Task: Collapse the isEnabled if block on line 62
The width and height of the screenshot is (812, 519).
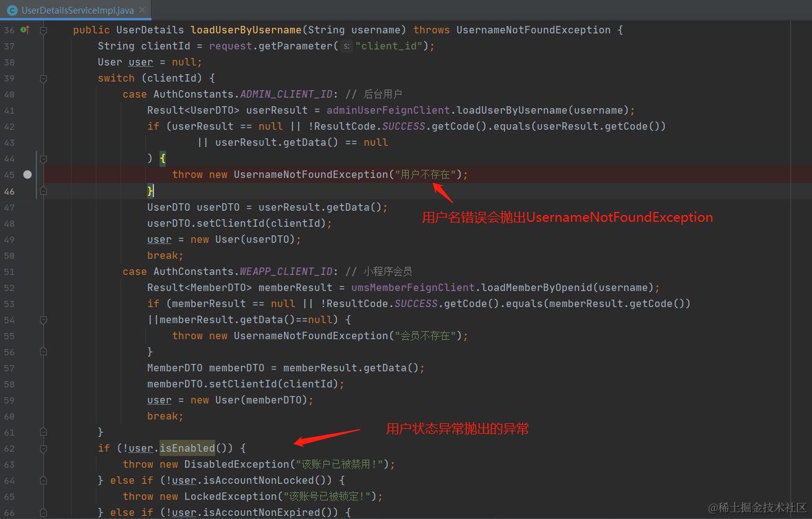Action: tap(43, 448)
